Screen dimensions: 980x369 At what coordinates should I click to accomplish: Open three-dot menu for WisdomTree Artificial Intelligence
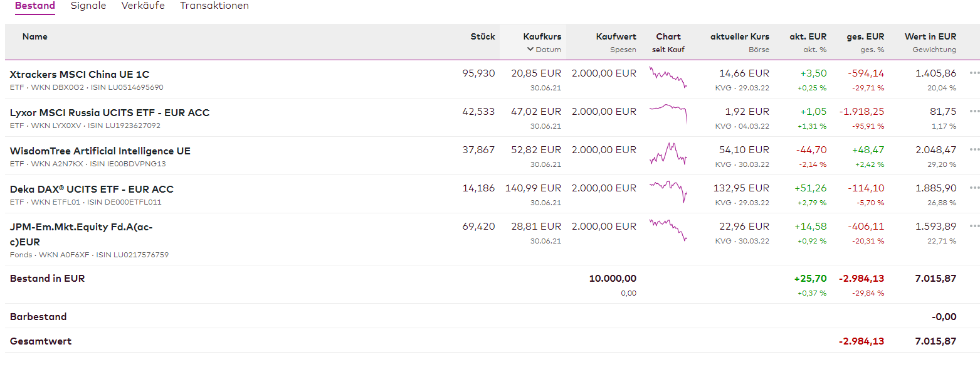tap(974, 149)
